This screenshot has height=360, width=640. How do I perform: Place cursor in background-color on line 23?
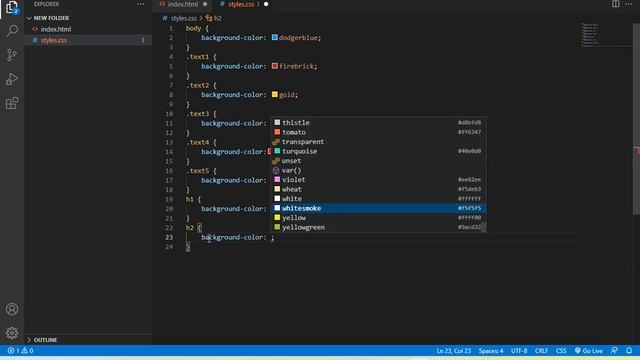pos(233,237)
